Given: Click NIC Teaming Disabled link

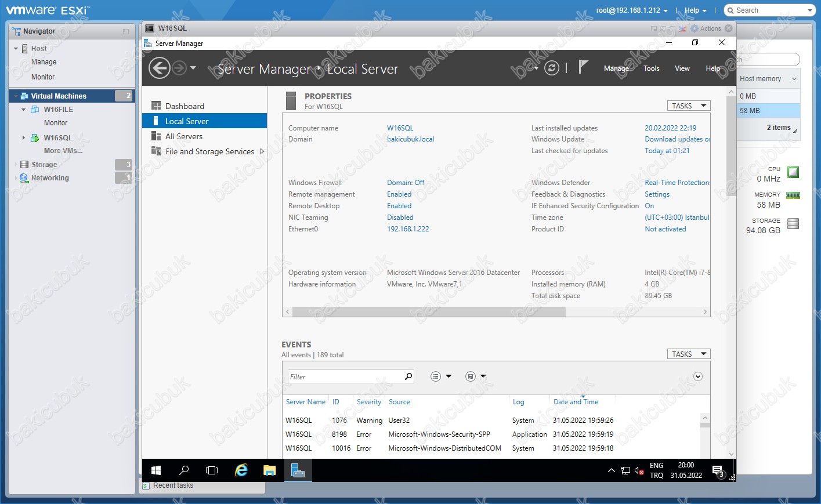Looking at the screenshot, I should pos(400,217).
